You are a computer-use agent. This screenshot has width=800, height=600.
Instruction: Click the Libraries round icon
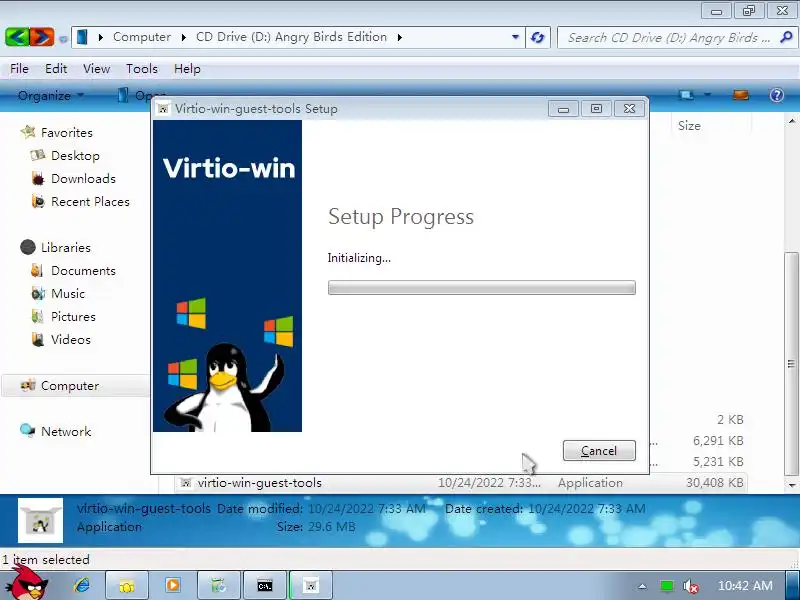pos(28,247)
